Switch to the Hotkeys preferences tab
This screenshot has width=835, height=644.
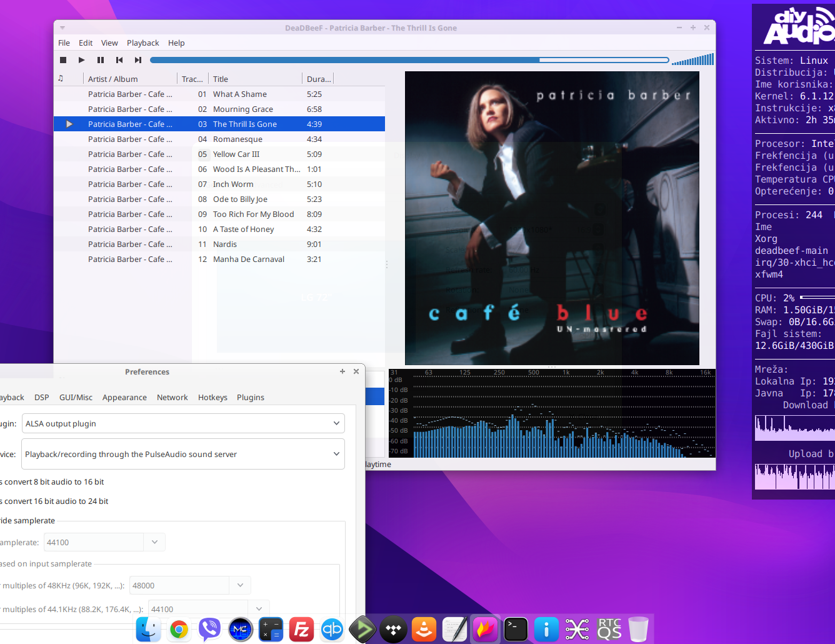click(x=212, y=398)
